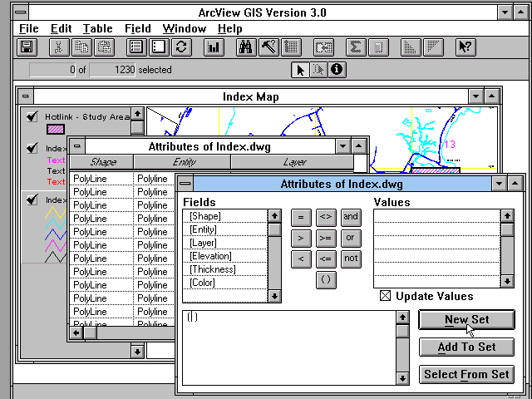
Task: Select [Elevation] in the Fields list
Action: point(225,256)
